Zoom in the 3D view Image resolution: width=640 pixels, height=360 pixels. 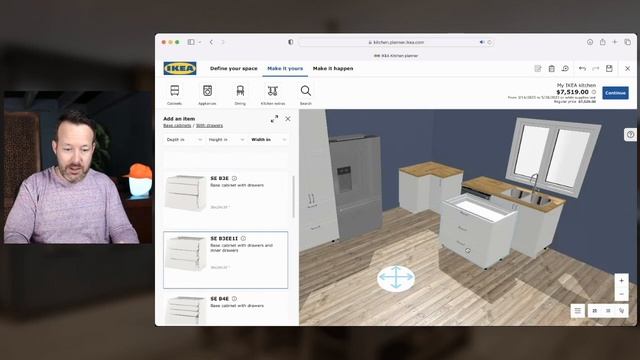pyautogui.click(x=621, y=281)
